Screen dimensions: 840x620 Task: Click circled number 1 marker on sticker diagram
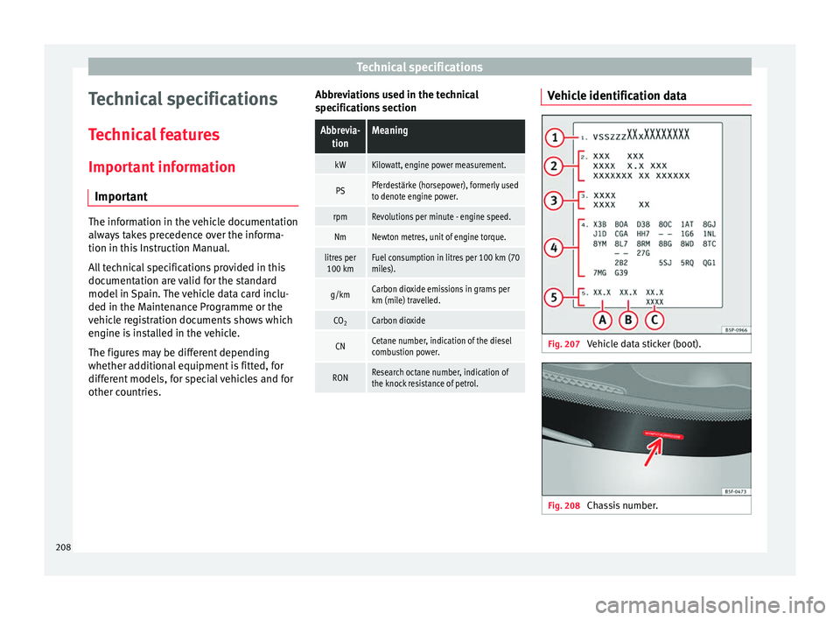(x=555, y=137)
